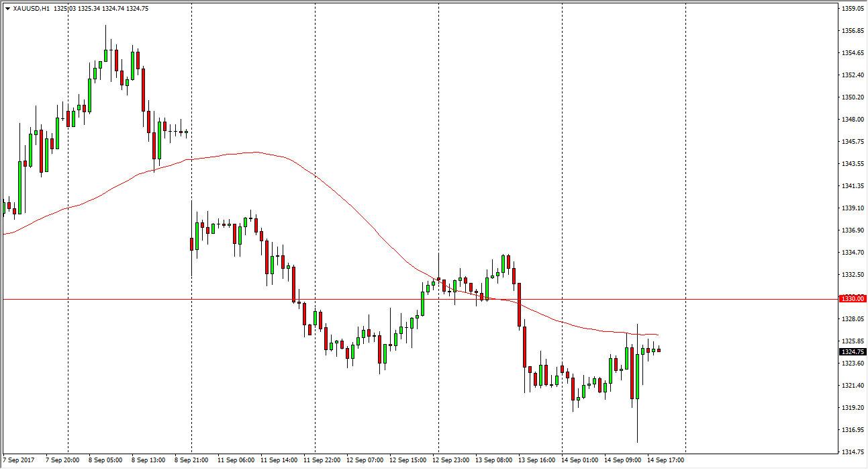The height and width of the screenshot is (469, 868).
Task: Click the 1321.40 price scale label
Action: [x=853, y=386]
